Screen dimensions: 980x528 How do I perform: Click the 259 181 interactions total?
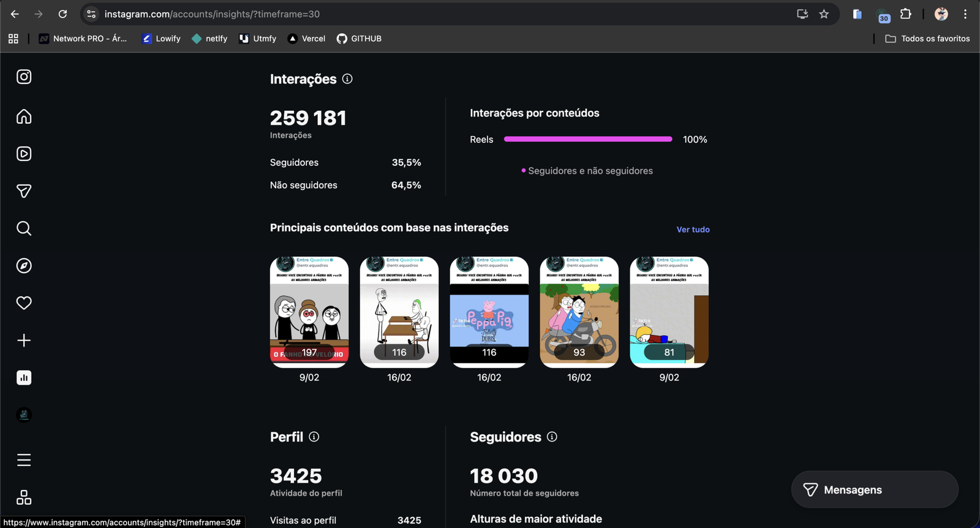click(308, 118)
